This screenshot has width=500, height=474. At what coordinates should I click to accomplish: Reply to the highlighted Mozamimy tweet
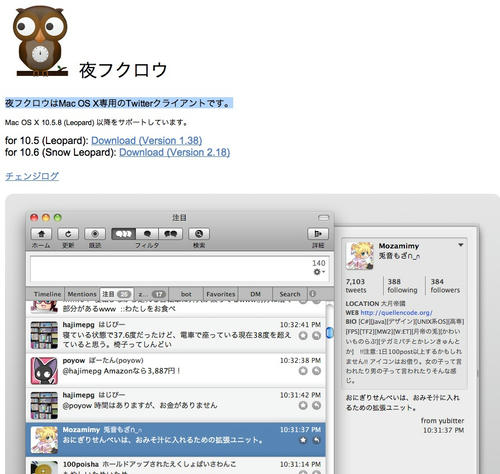click(x=316, y=440)
